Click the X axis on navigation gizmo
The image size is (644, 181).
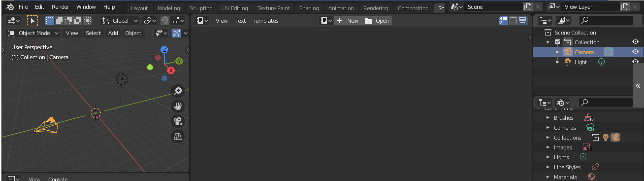tap(171, 71)
